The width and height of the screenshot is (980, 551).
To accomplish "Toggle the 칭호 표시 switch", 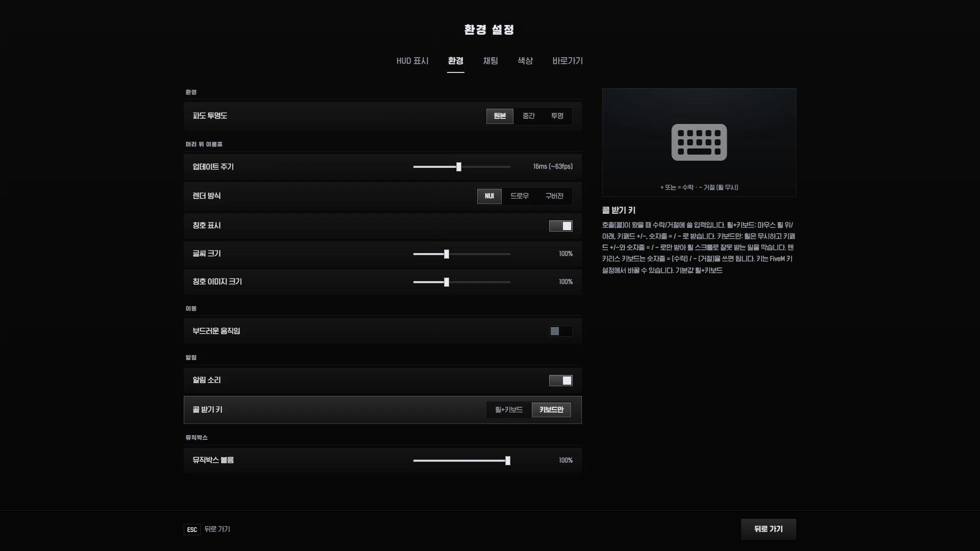I will pos(560,226).
